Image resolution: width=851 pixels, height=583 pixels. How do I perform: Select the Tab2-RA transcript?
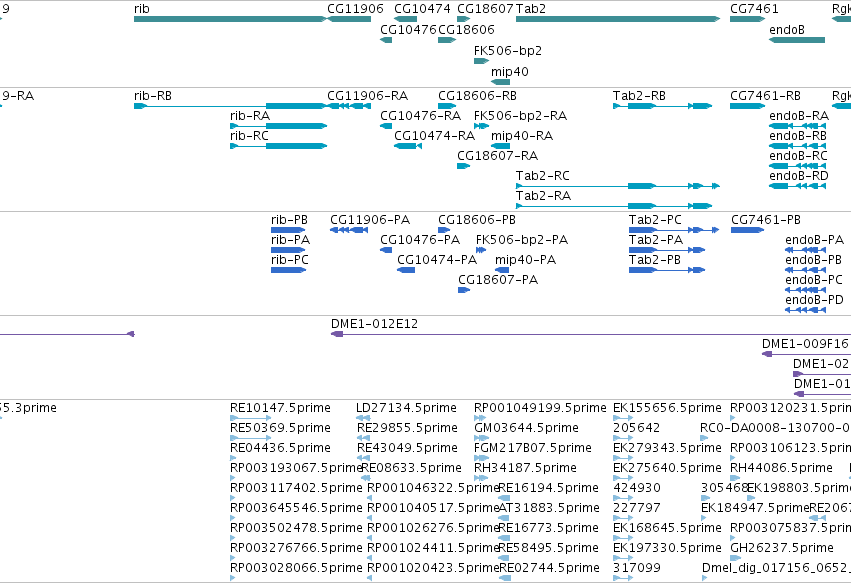(614, 206)
